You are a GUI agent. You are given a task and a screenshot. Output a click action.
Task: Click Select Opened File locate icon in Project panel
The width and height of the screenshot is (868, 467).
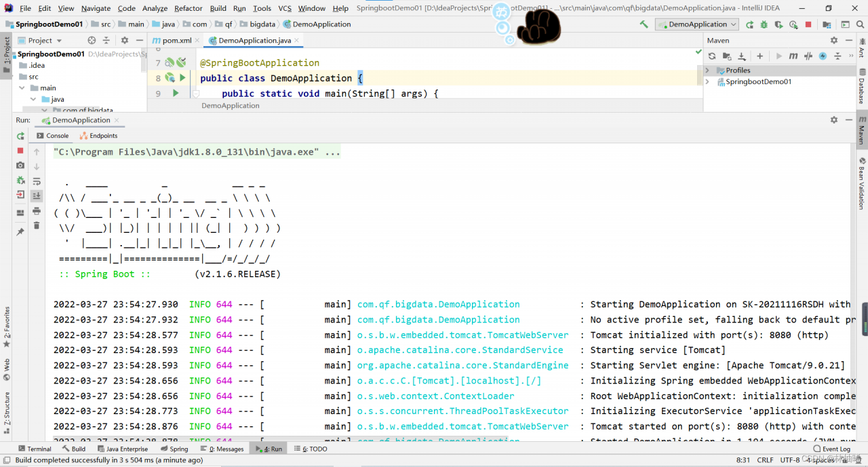point(92,40)
